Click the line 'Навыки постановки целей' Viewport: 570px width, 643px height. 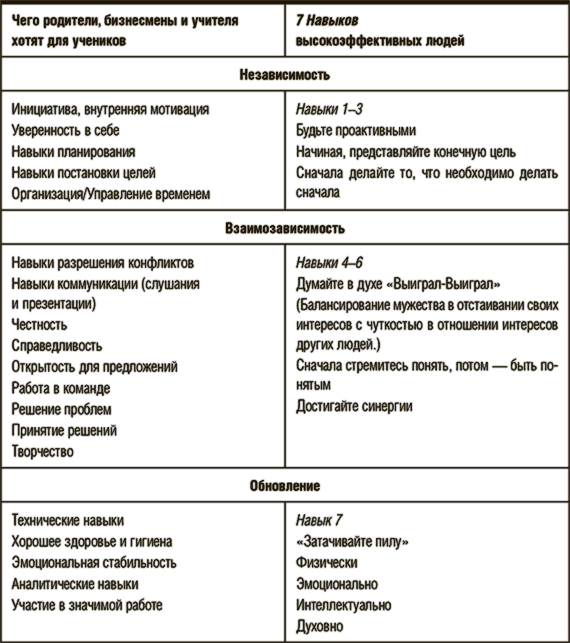coord(84,173)
